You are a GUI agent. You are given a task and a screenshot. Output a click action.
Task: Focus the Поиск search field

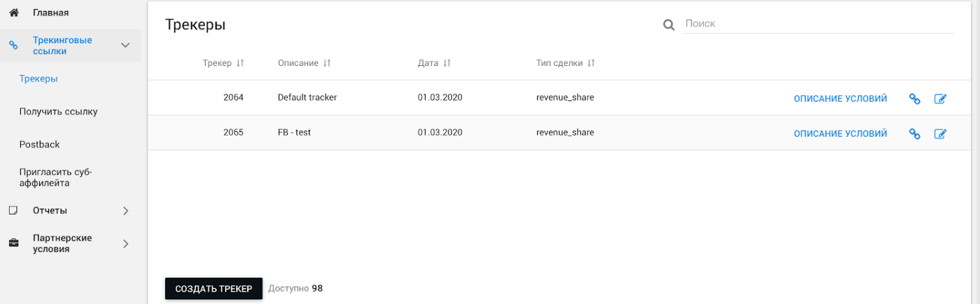coord(819,23)
